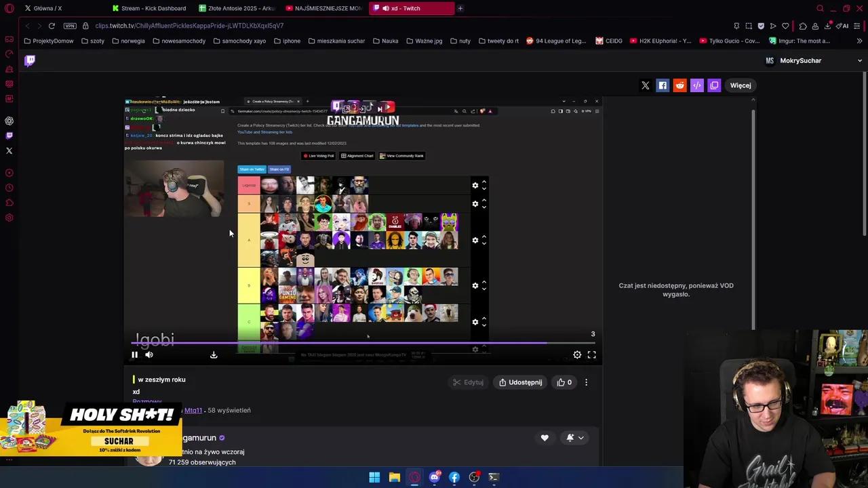868x488 pixels.
Task: Share the clip on Facebook
Action: pos(663,85)
